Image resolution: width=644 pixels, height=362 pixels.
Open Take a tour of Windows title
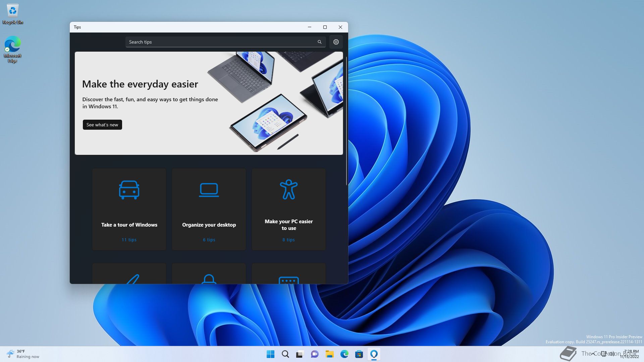129,225
